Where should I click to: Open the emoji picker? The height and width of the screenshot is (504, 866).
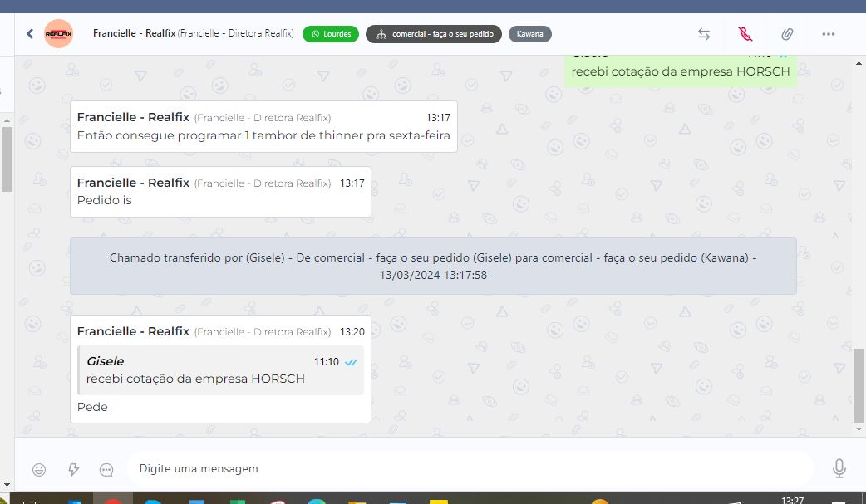(39, 469)
